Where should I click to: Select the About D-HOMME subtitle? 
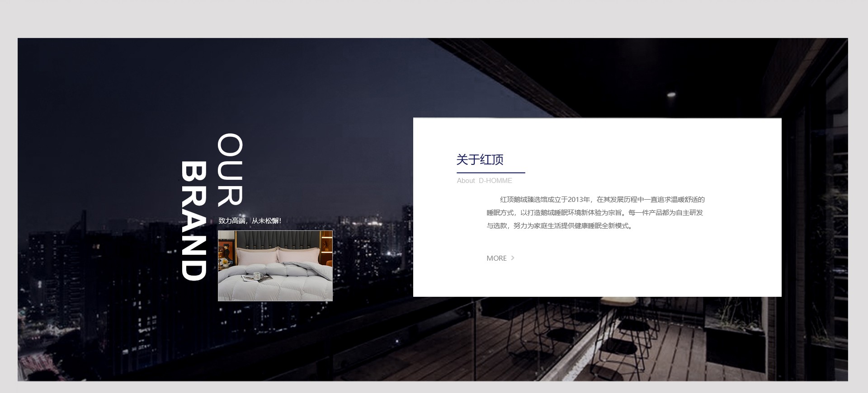[484, 181]
